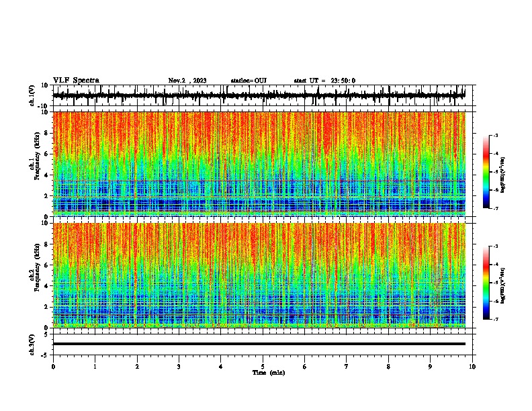Screen dimensions: 532x411
Task: Click the time-axis tick label 10
Action: point(472,367)
